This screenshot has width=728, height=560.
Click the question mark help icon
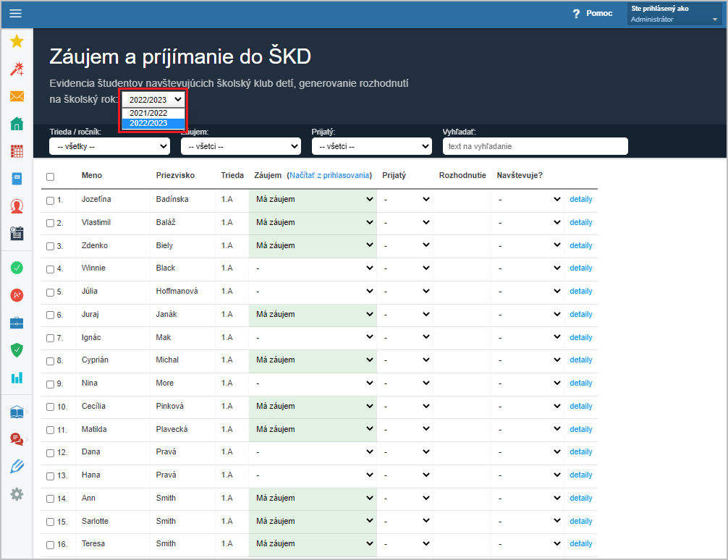tap(576, 14)
